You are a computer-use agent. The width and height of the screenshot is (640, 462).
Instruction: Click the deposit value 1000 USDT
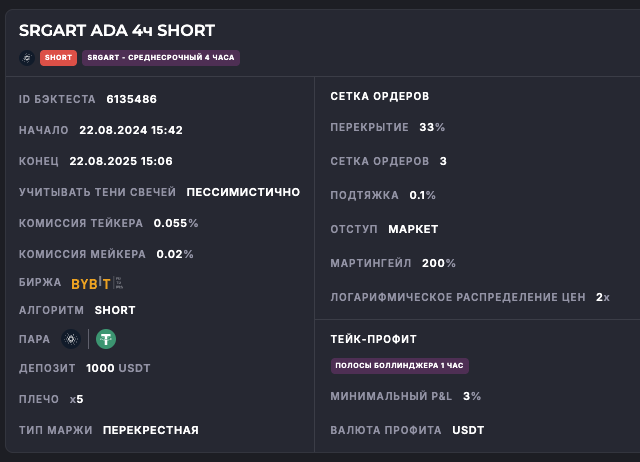click(x=118, y=368)
